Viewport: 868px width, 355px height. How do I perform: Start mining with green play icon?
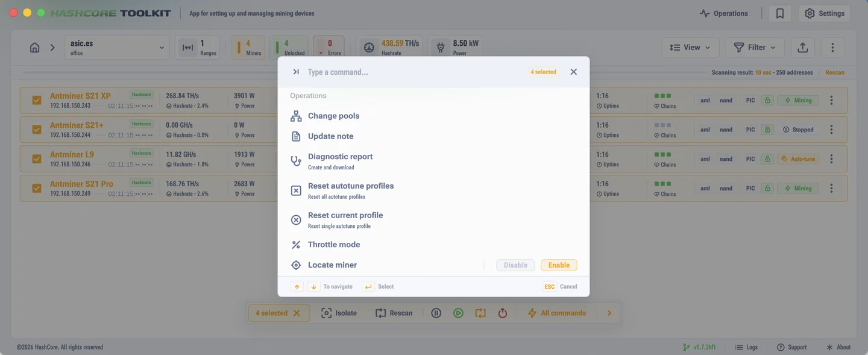pos(459,313)
